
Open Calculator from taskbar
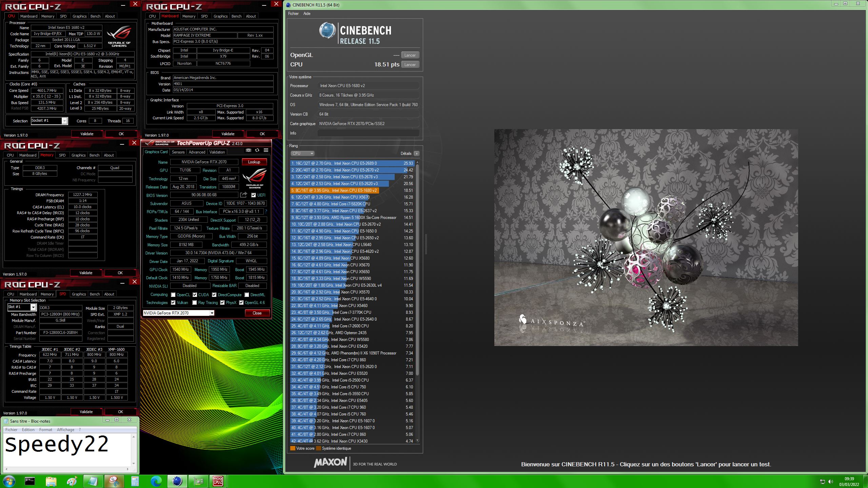pyautogui.click(x=135, y=481)
